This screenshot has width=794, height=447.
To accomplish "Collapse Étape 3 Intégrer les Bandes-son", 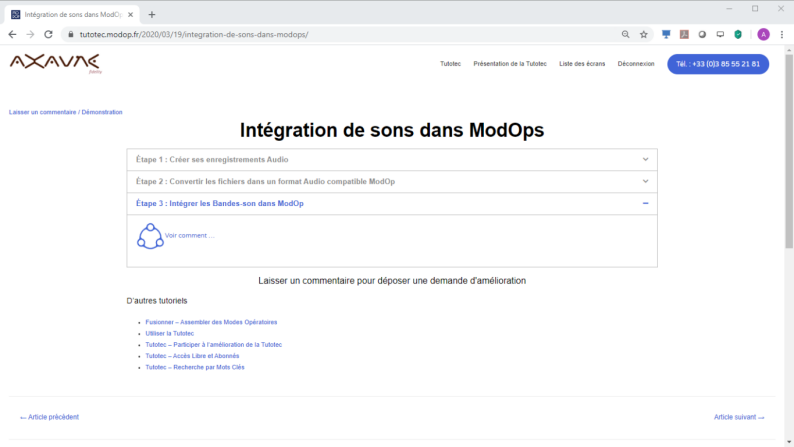I will [x=392, y=204].
